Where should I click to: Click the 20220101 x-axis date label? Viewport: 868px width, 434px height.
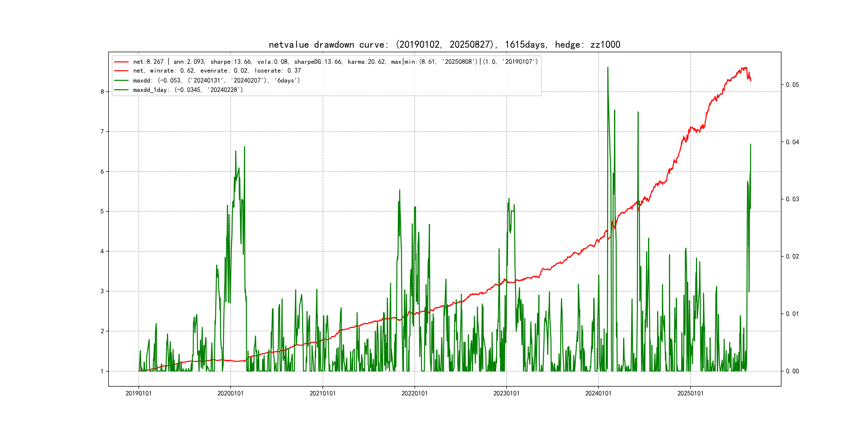point(414,394)
